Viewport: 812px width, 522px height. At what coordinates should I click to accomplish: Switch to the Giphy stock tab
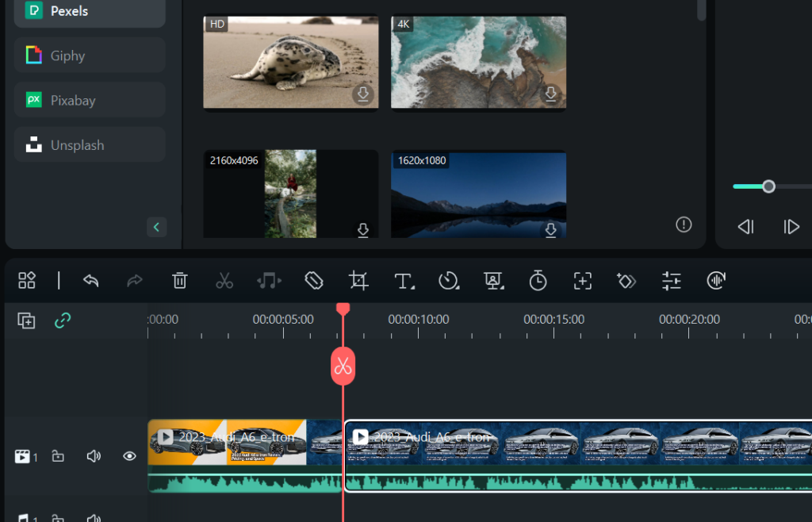[x=89, y=55]
